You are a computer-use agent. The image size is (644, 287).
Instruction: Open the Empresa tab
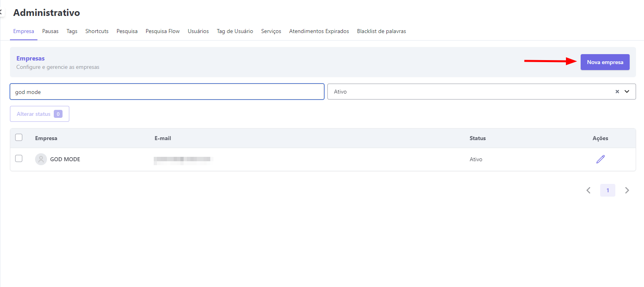tap(23, 31)
